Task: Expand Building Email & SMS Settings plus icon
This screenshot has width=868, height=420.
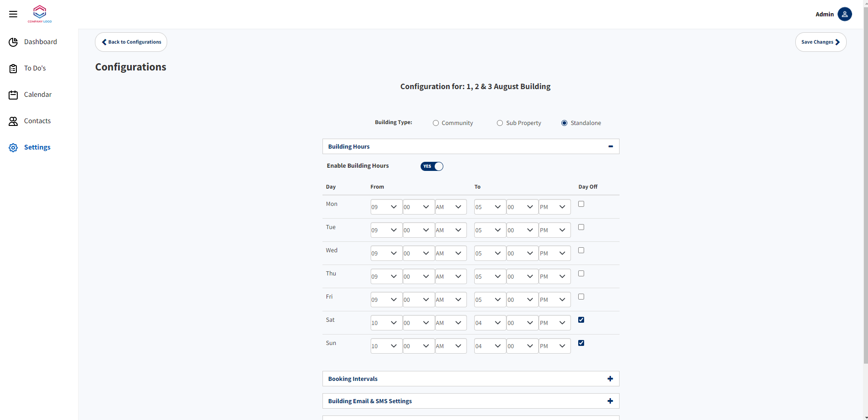Action: point(610,401)
